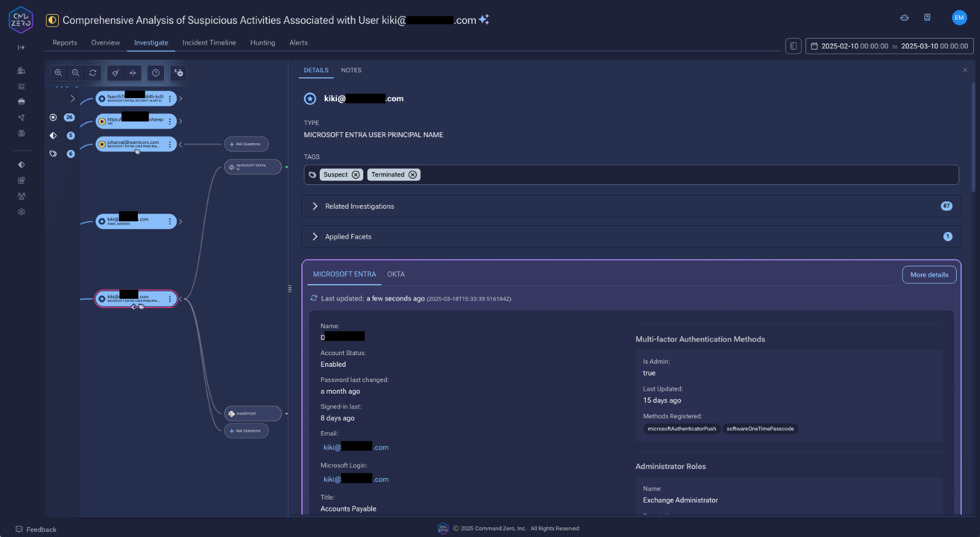This screenshot has height=537, width=980.
Task: Remove the Suspect tag
Action: [356, 175]
